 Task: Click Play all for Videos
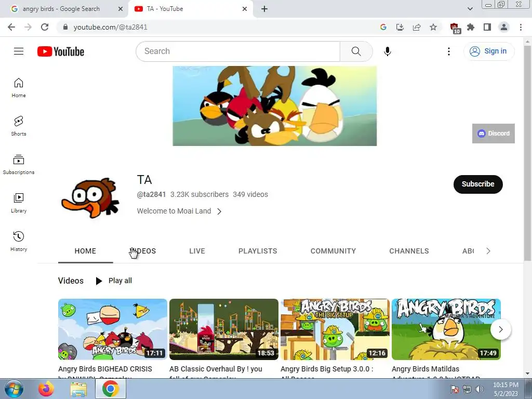tap(114, 281)
